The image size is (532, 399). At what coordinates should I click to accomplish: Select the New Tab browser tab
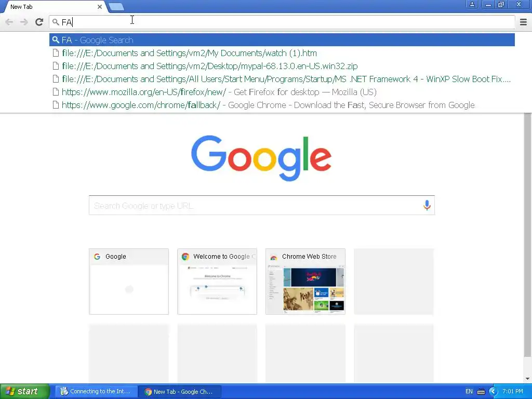(x=54, y=7)
